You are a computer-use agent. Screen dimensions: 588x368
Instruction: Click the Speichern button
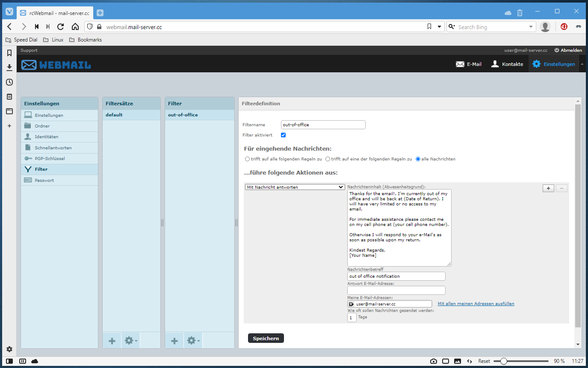tap(266, 338)
